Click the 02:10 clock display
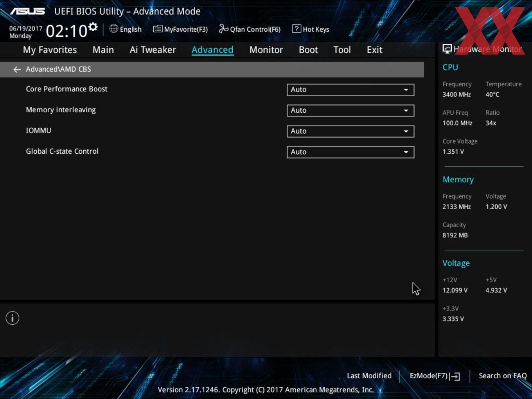 66,31
